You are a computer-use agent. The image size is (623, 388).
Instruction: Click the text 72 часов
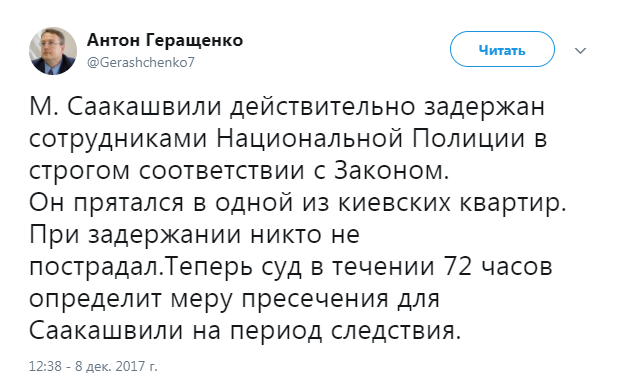[x=497, y=266]
